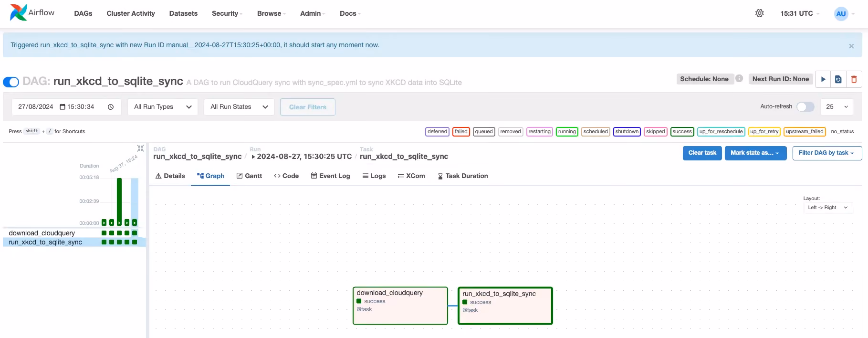This screenshot has height=338, width=868.
Task: Click the date filter input field
Action: pos(66,107)
